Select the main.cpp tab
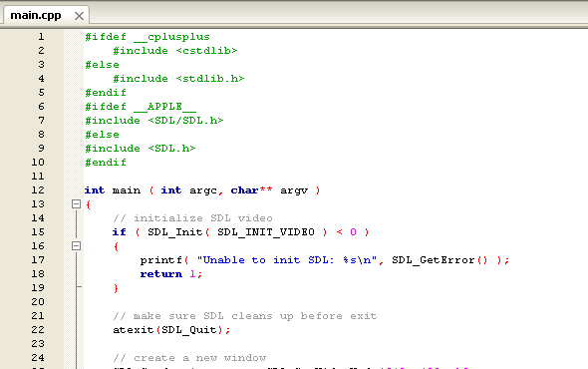The image size is (588, 369). pyautogui.click(x=36, y=15)
